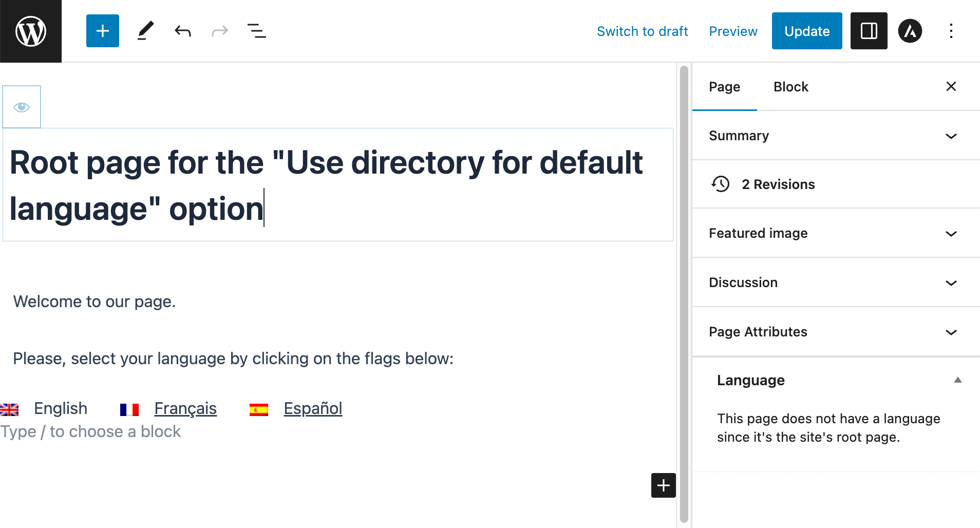Add block with black plus button
The image size is (980, 528).
663,485
